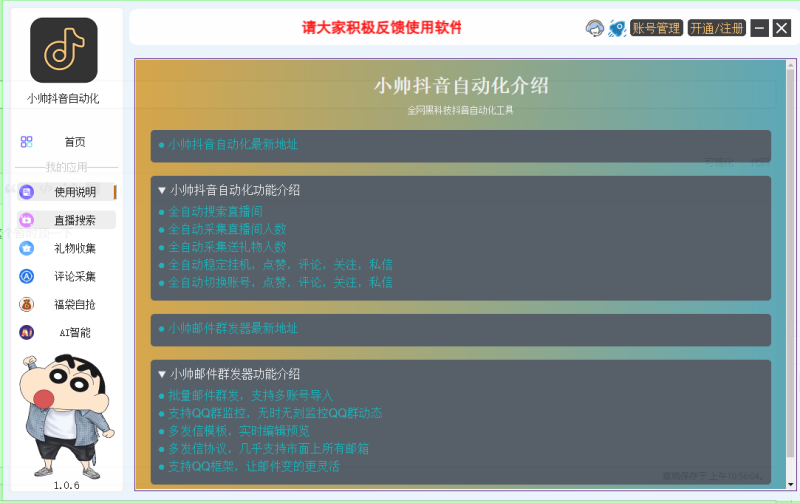Click the scrollbar up arrow
Image resolution: width=800 pixels, height=503 pixels.
(790, 65)
